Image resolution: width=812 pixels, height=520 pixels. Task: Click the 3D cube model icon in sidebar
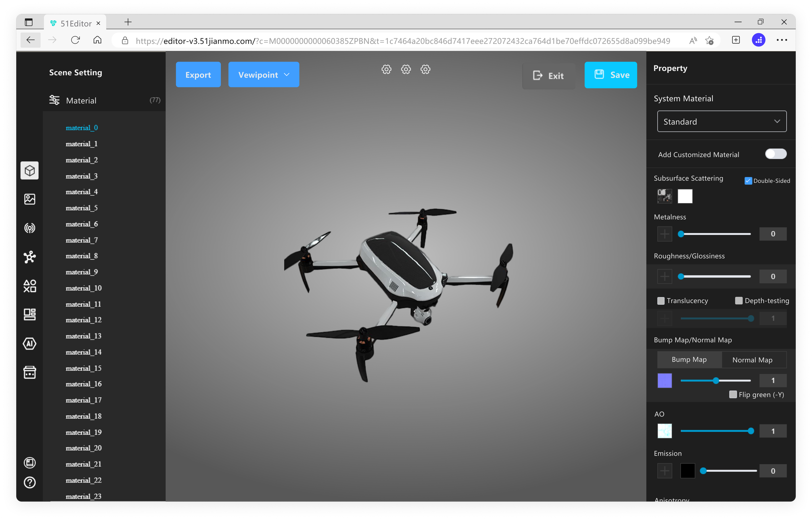30,171
